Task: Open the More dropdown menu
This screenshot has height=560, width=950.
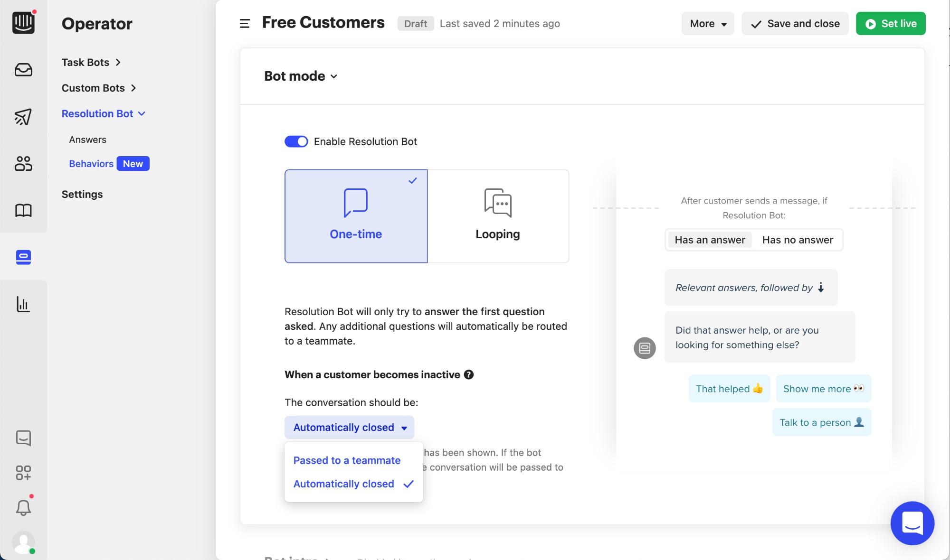Action: tap(707, 23)
